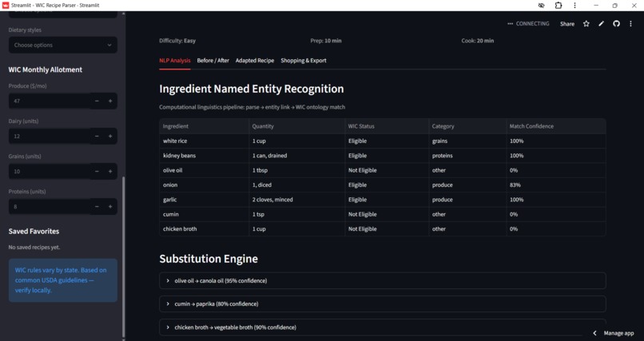Click the Substitution Engine heading
Screen dimensions: 644x341
(x=209, y=259)
